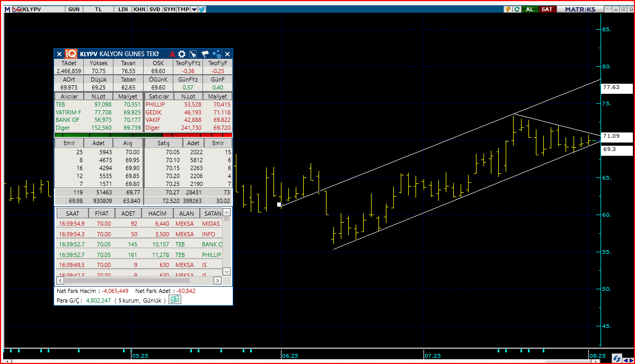Click the green AL buy button
This screenshot has width=635, height=364.
[530, 10]
